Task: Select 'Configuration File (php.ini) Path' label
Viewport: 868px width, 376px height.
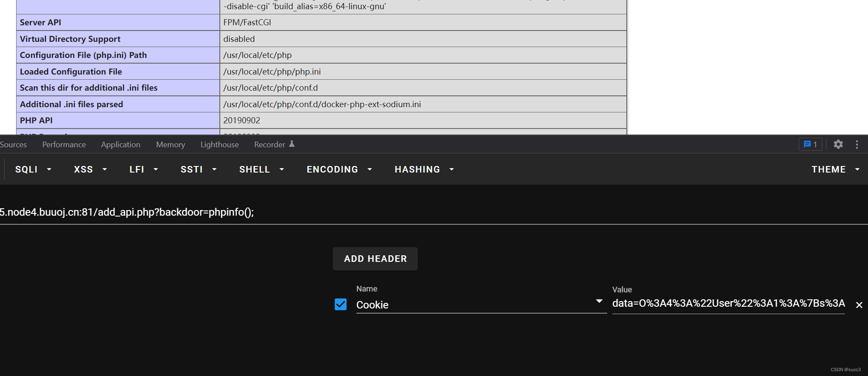Action: 83,55
